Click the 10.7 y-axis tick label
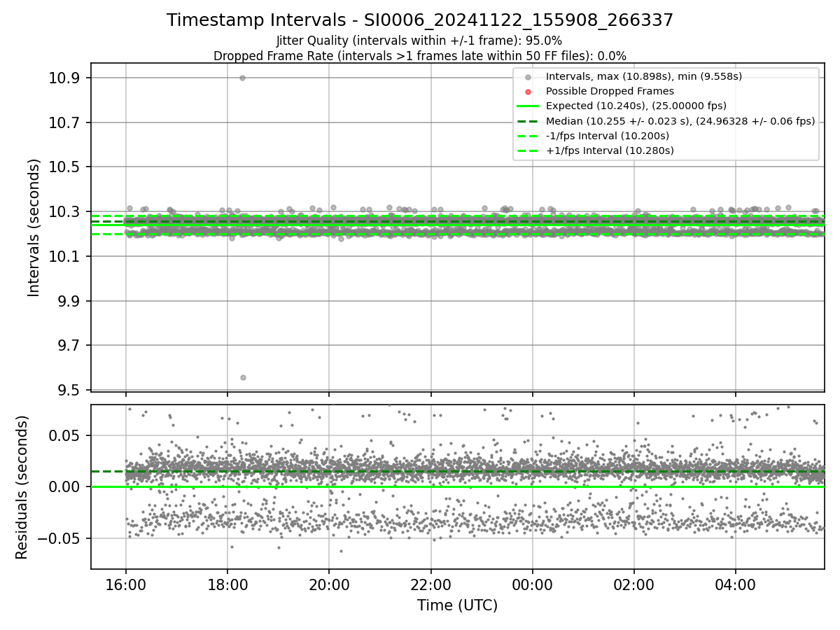 point(63,122)
